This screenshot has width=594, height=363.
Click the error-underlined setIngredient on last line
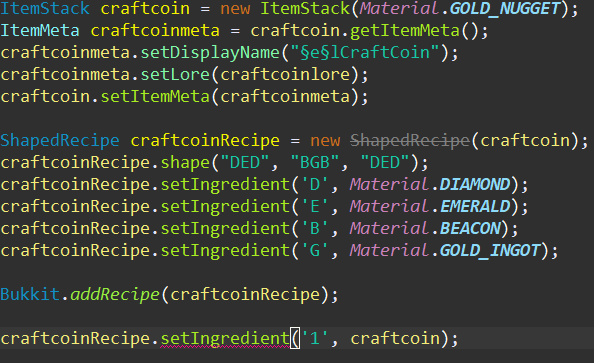coord(225,338)
